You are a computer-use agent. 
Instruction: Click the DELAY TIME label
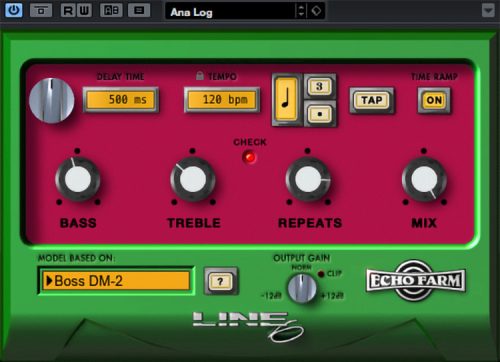120,77
